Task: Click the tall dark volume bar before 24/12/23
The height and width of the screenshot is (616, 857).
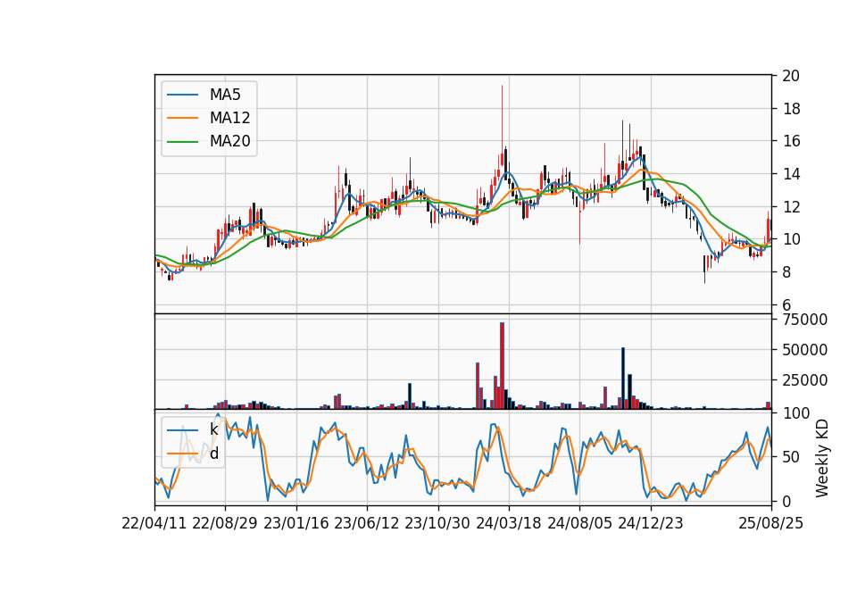Action: pos(623,379)
